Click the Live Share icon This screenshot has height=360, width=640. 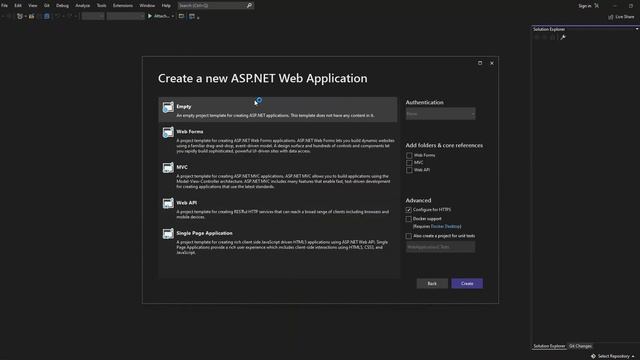click(x=611, y=17)
